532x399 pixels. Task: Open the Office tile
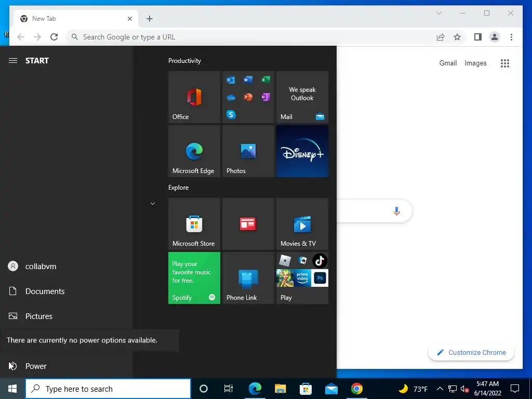click(194, 97)
